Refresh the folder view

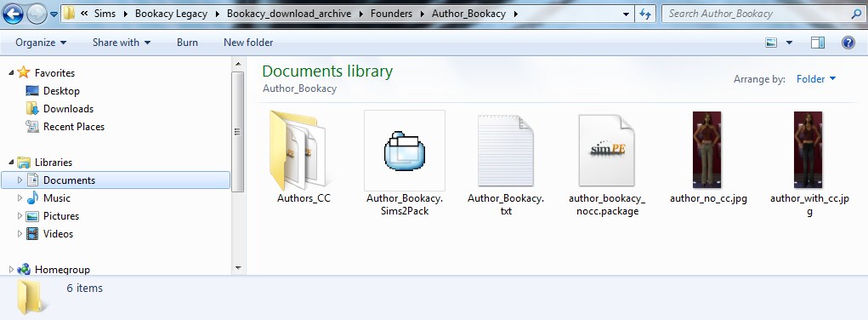(645, 14)
